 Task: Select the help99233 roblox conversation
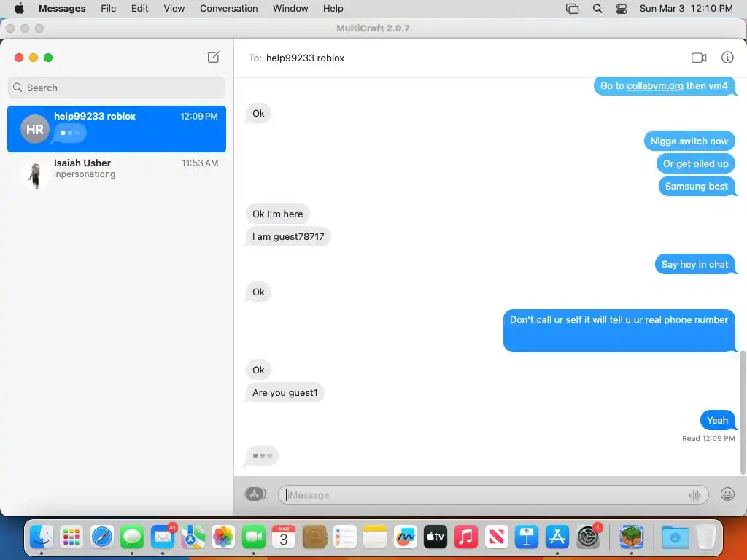[116, 129]
